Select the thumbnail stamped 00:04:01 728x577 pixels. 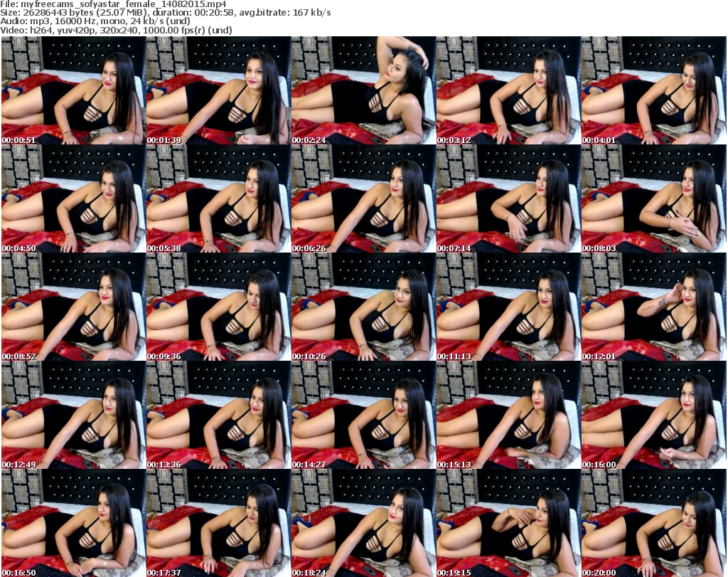[x=654, y=90]
